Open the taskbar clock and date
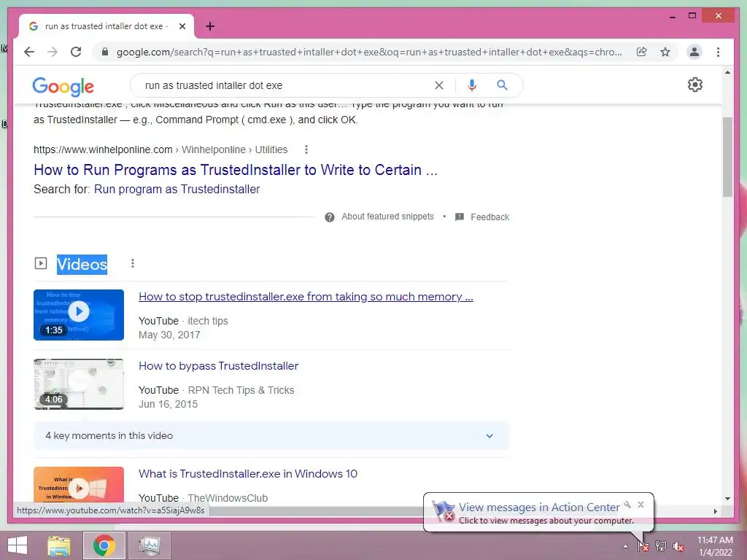The width and height of the screenshot is (747, 560). [x=715, y=546]
